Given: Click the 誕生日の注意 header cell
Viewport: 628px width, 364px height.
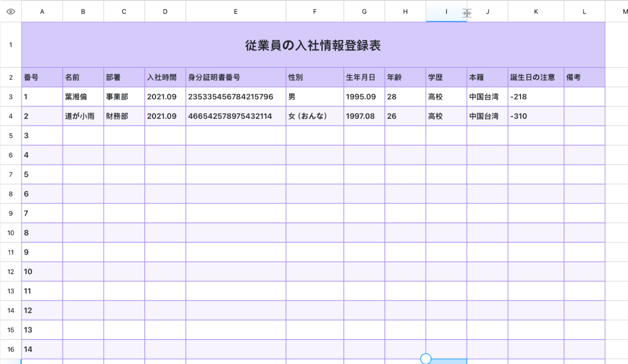Looking at the screenshot, I should coord(536,77).
